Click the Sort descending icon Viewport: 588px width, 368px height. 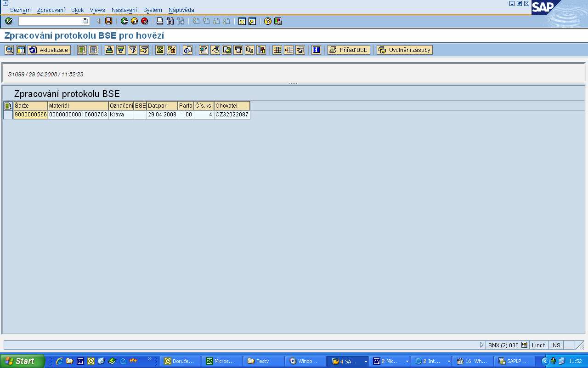[x=121, y=50]
